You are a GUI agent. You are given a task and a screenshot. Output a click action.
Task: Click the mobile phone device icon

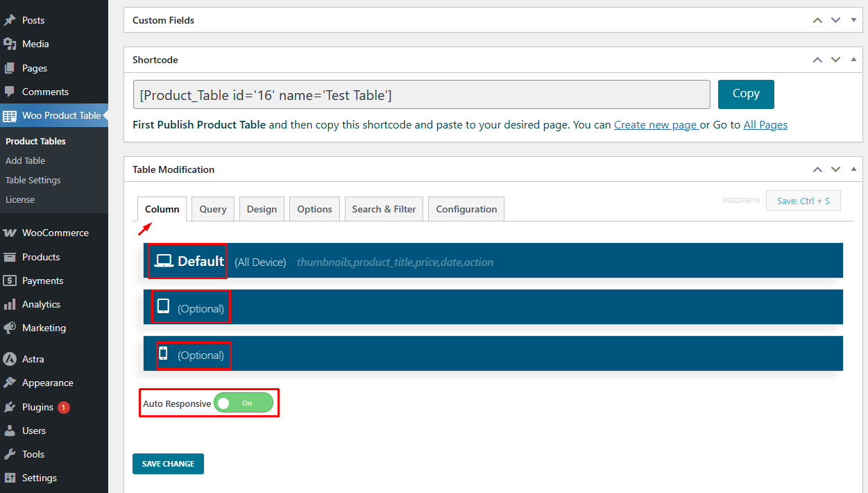[x=164, y=353]
